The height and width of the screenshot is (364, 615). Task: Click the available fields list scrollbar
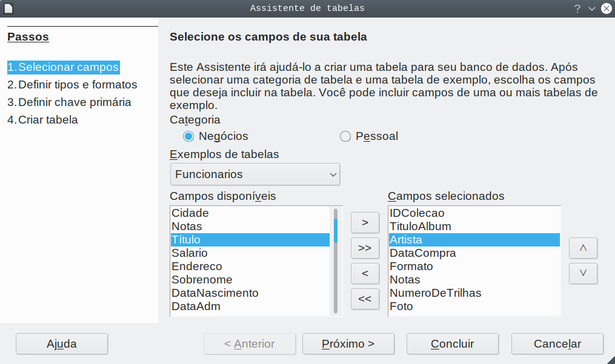pyautogui.click(x=336, y=261)
